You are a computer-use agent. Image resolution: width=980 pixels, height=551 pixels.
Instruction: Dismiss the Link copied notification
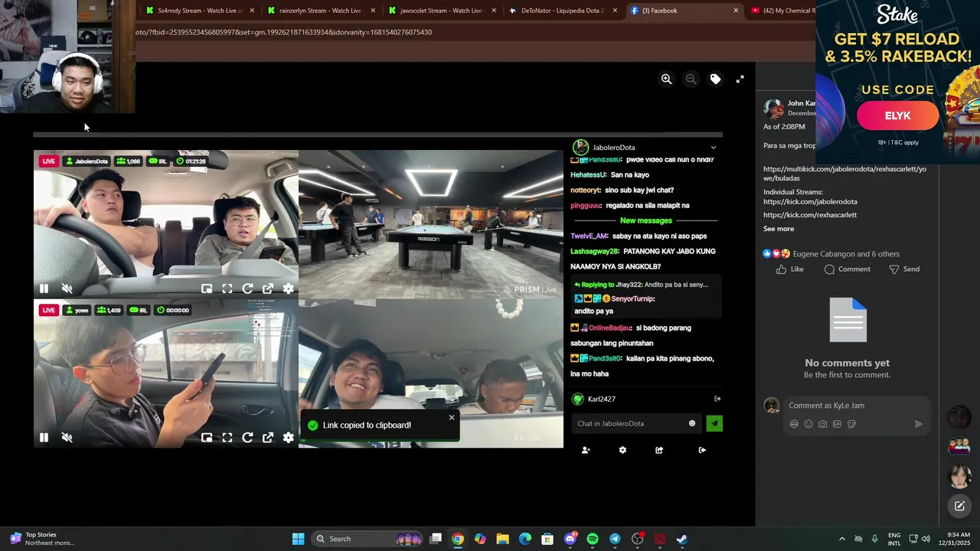(x=452, y=417)
